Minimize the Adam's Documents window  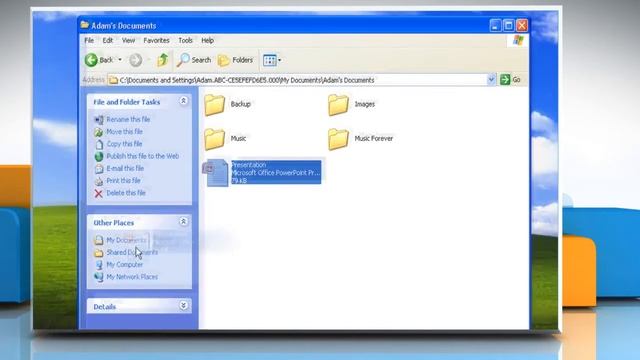[495, 25]
